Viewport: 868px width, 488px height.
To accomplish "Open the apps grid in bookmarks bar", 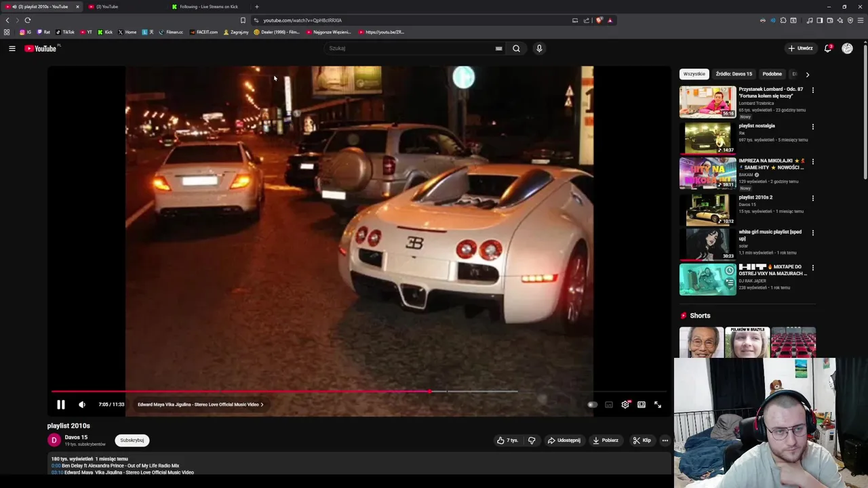I will click(x=7, y=32).
